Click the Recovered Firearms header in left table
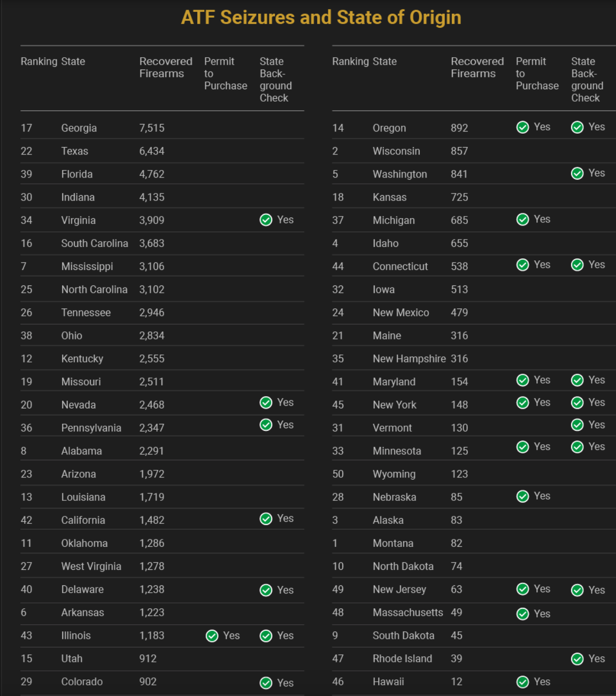Screen dimensions: 616x696 (x=165, y=67)
